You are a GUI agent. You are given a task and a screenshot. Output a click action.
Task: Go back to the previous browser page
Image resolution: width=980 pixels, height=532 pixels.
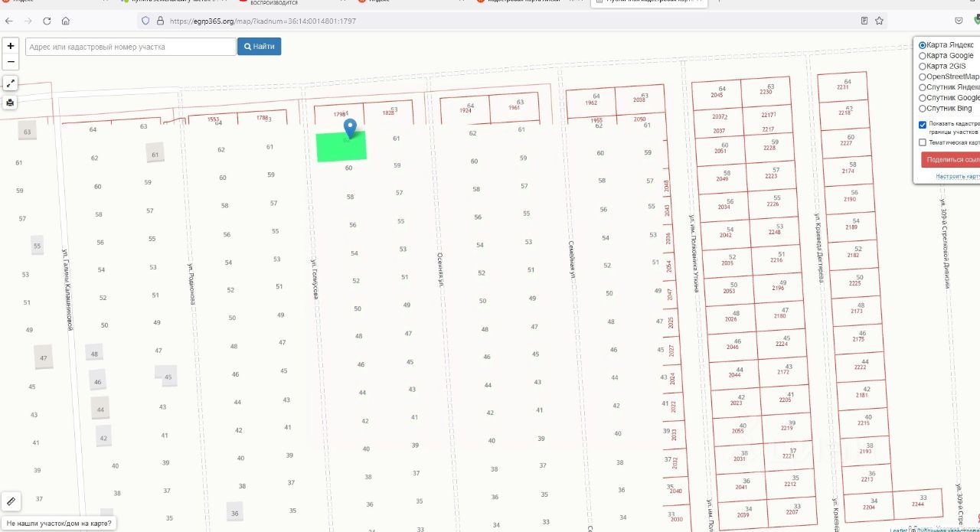[9, 21]
